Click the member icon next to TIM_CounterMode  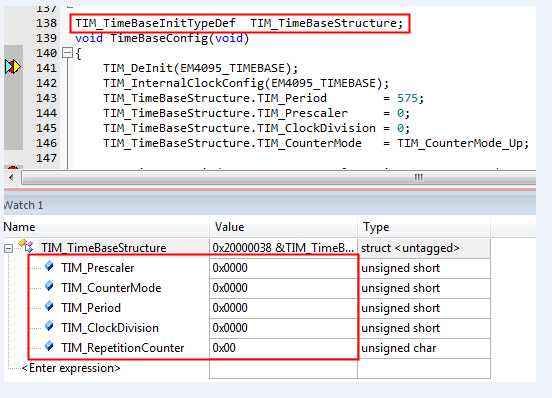pyautogui.click(x=50, y=286)
